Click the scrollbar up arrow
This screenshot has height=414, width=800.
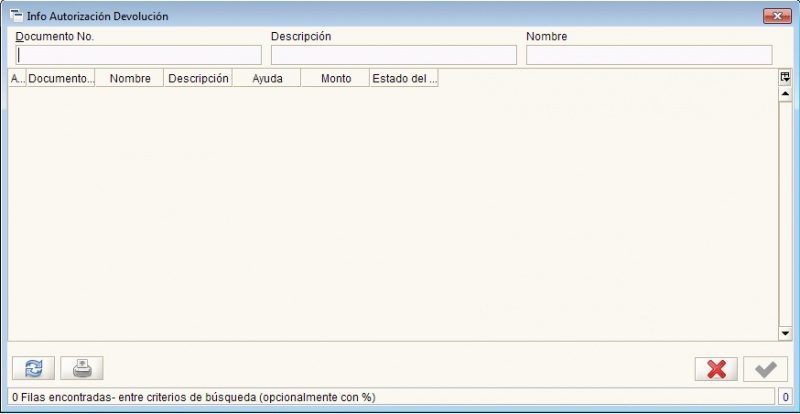tap(785, 94)
